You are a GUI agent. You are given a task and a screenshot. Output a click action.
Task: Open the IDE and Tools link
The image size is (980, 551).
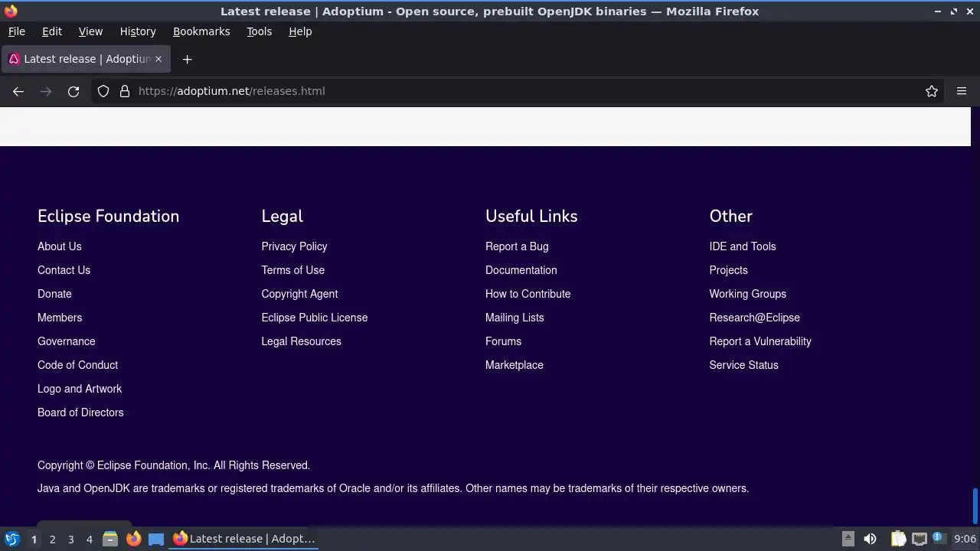tap(742, 246)
